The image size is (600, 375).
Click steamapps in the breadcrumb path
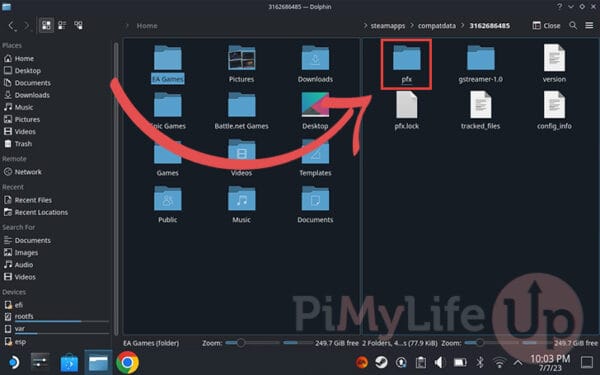click(x=387, y=26)
